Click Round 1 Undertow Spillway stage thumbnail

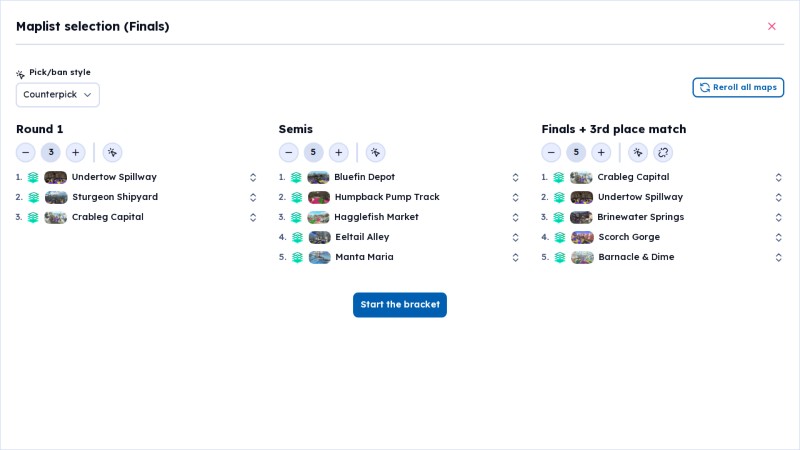56,177
